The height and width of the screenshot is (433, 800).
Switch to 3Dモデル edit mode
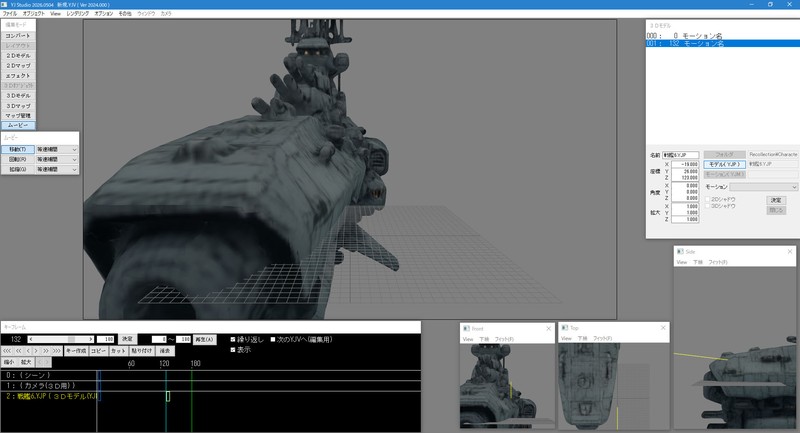coord(18,95)
